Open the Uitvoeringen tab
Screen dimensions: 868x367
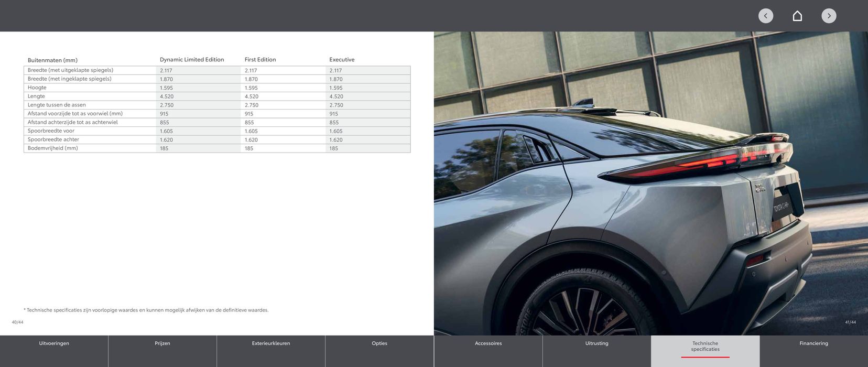(54, 344)
